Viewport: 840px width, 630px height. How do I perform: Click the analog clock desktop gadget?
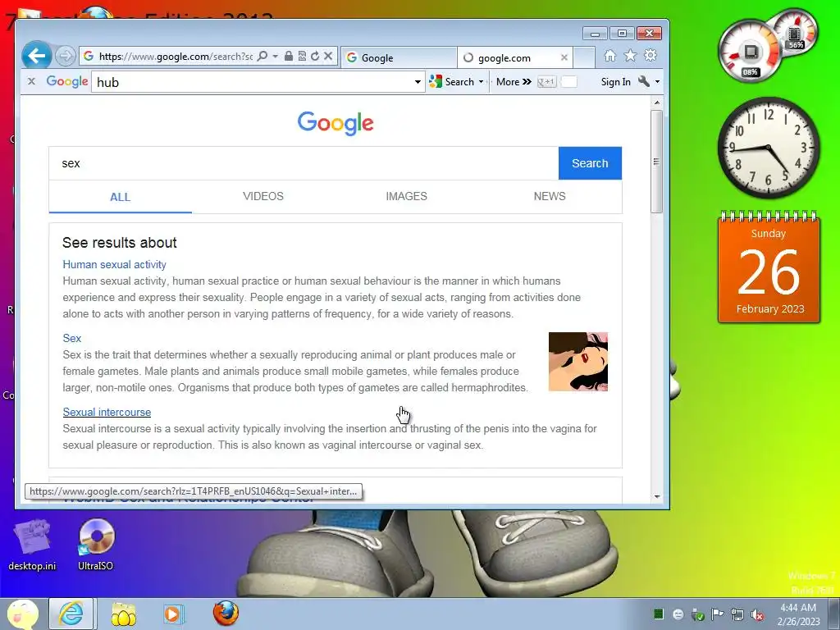(768, 148)
